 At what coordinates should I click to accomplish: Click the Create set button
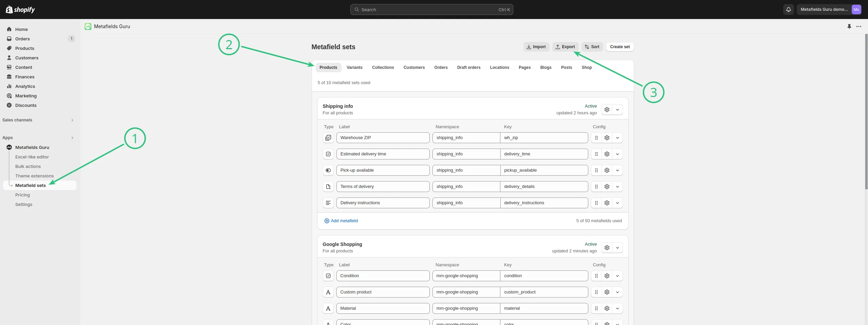620,47
